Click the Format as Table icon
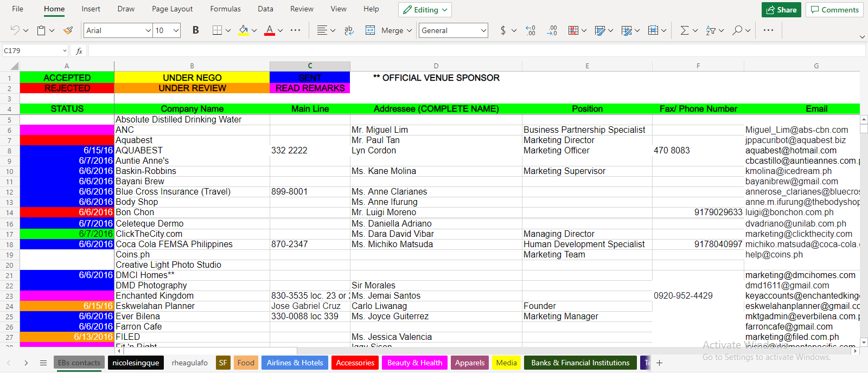The width and height of the screenshot is (868, 374). [627, 30]
